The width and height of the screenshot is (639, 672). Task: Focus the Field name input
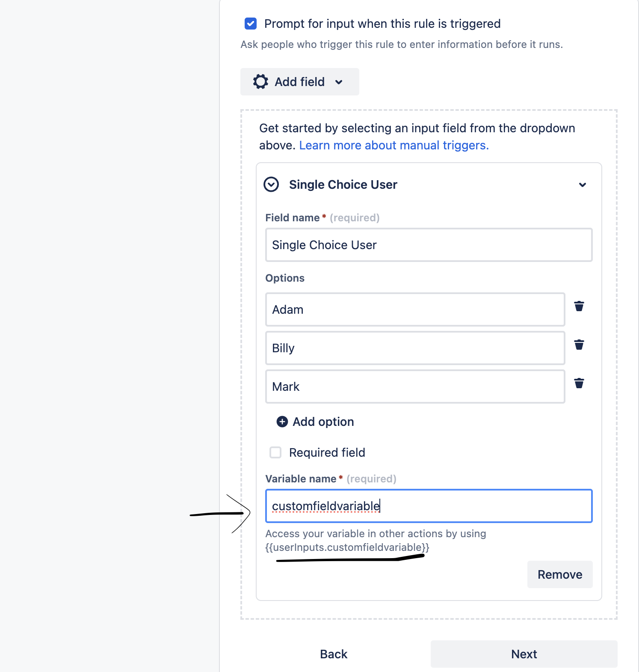click(429, 245)
